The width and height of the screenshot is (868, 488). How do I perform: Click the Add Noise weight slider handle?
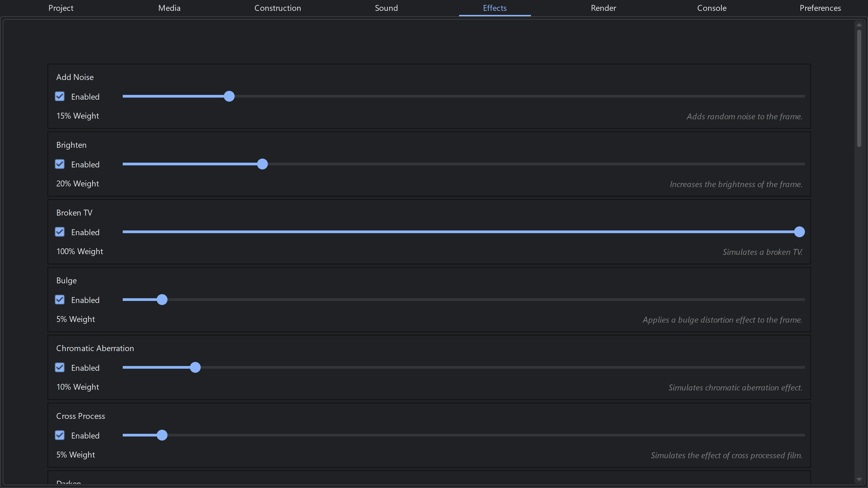[x=229, y=96]
